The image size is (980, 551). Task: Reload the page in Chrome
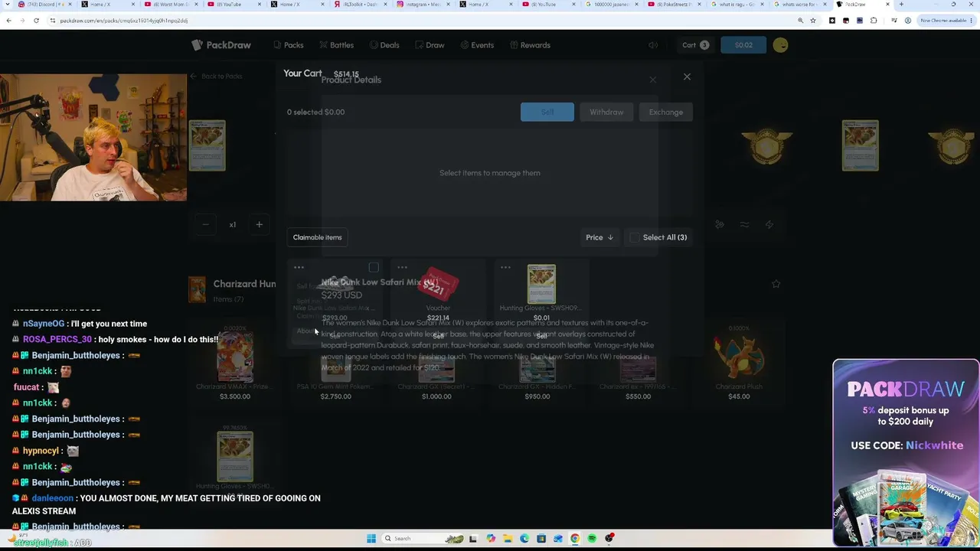[36, 20]
